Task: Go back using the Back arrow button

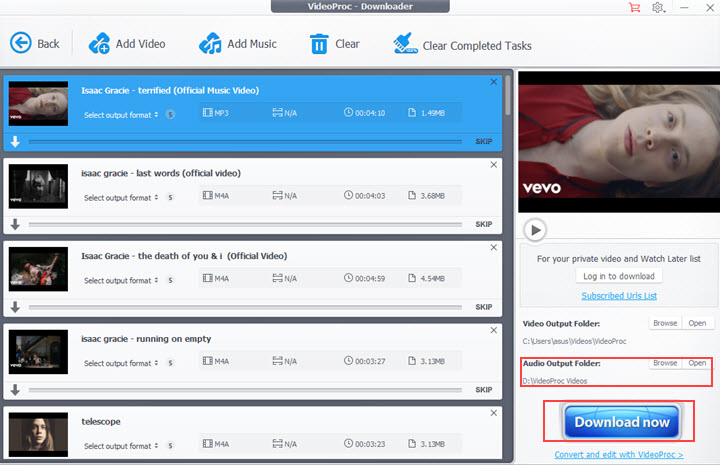Action: click(34, 44)
